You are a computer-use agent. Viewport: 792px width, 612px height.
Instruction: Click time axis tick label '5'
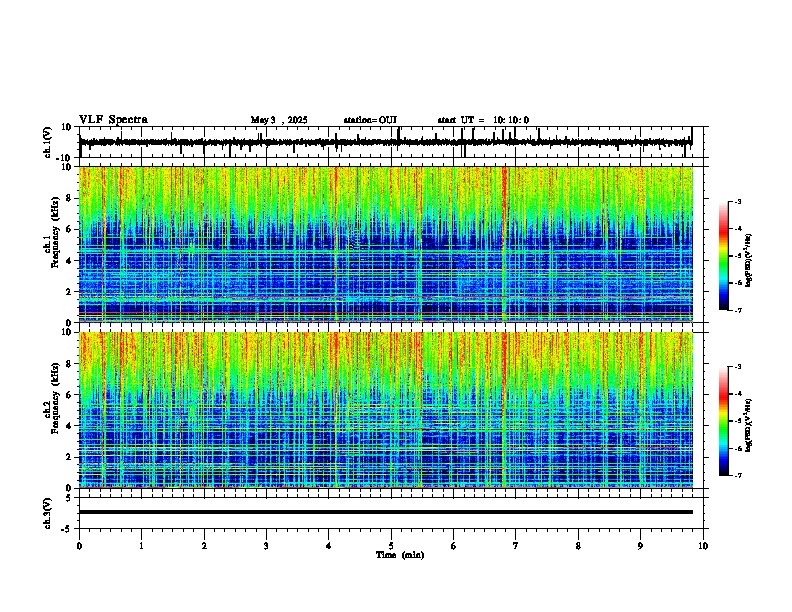[x=391, y=546]
